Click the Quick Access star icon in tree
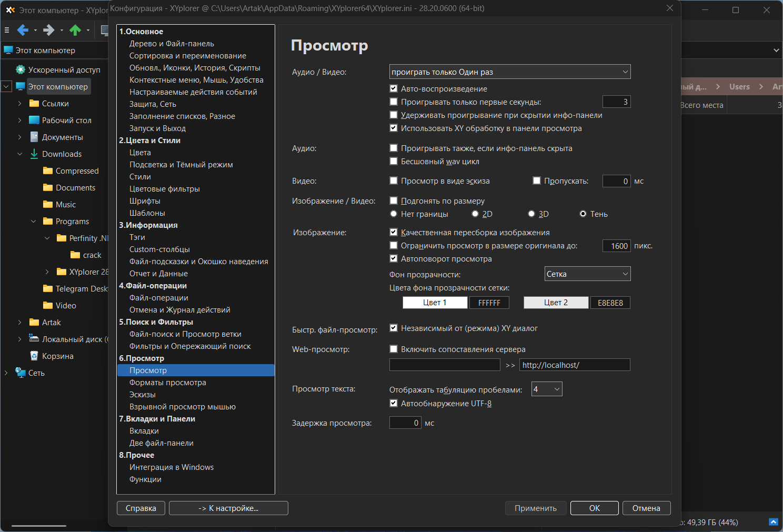The image size is (783, 532). [x=21, y=69]
